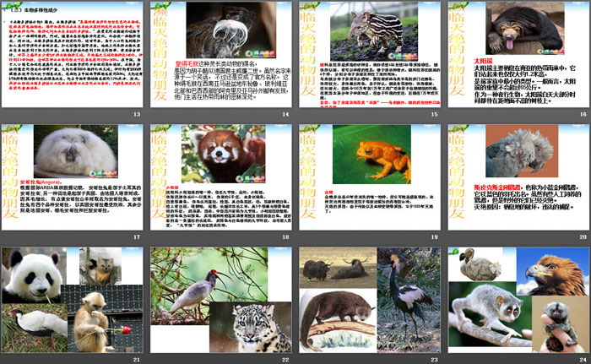Click slide number label 20

point(583,236)
